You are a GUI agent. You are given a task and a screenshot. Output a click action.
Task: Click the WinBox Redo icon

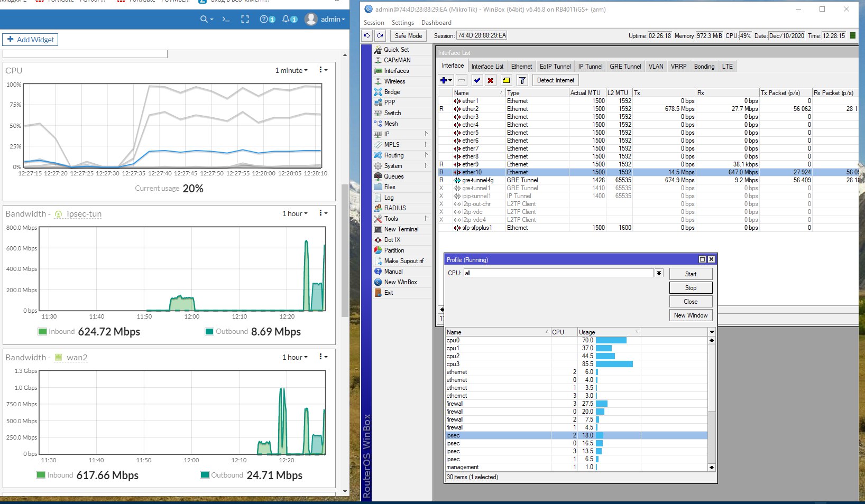pos(380,35)
